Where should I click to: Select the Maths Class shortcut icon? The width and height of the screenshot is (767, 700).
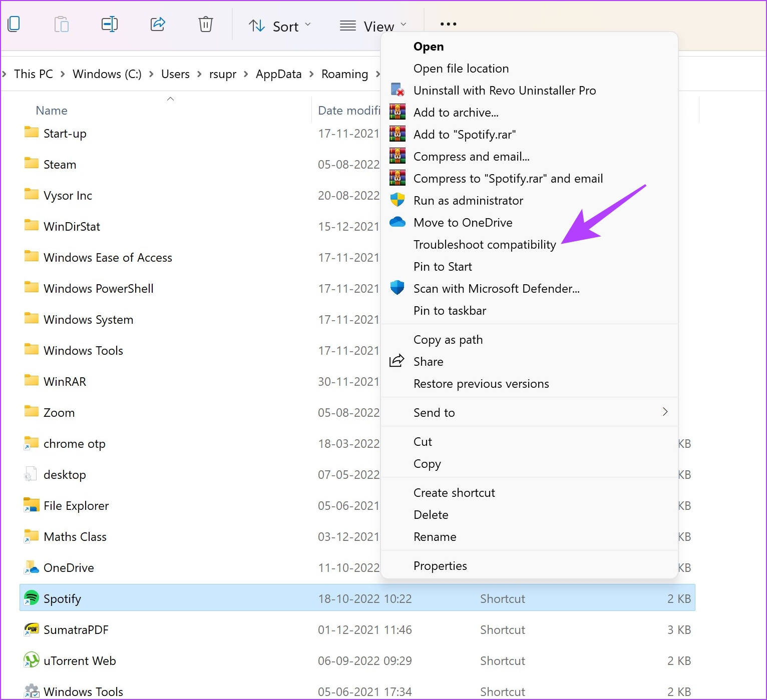point(31,536)
